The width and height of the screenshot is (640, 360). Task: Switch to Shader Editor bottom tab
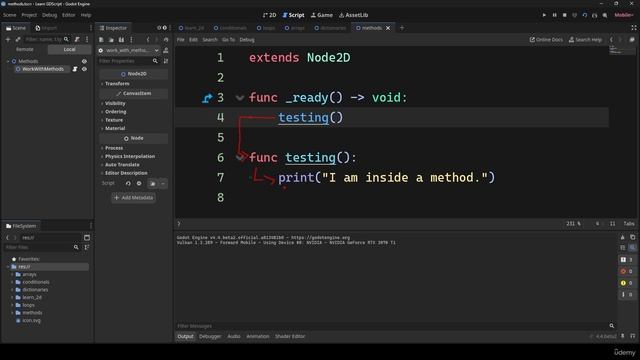(290, 336)
